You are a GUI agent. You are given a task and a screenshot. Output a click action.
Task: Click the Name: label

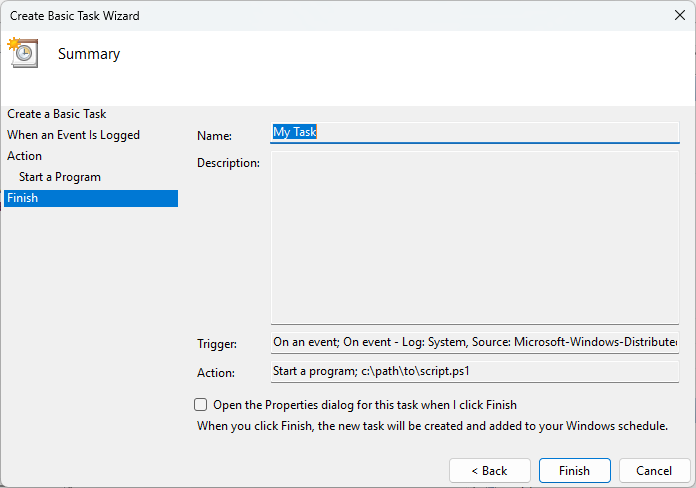click(x=214, y=136)
